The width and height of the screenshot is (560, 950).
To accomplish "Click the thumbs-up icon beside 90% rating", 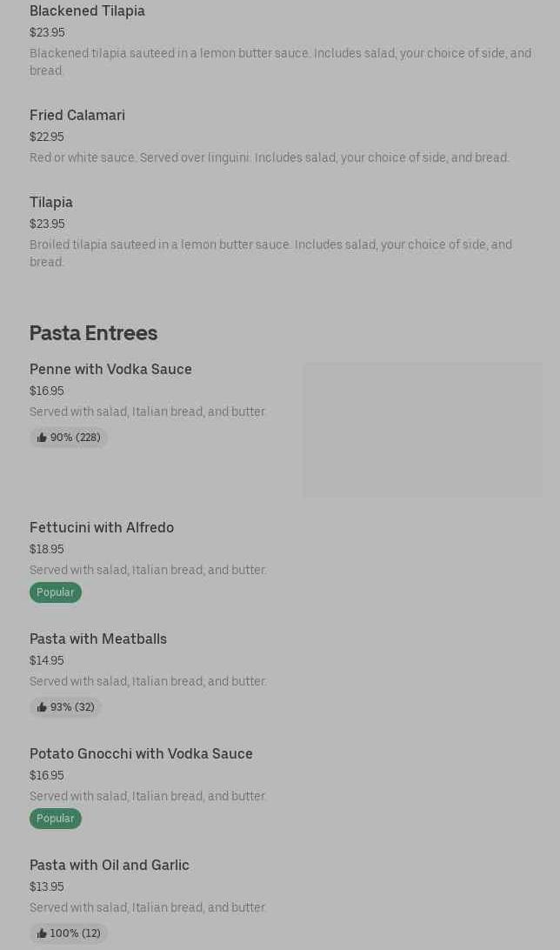I will [x=42, y=438].
